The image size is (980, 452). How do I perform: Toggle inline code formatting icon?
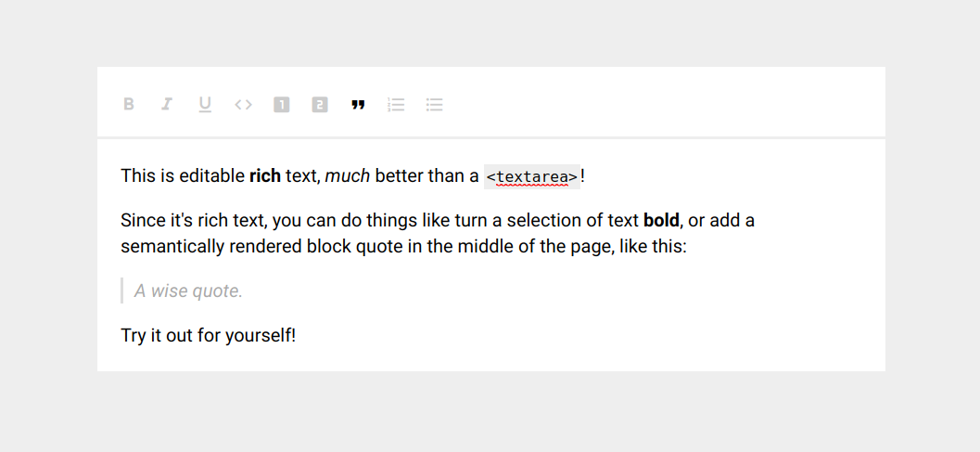click(243, 105)
